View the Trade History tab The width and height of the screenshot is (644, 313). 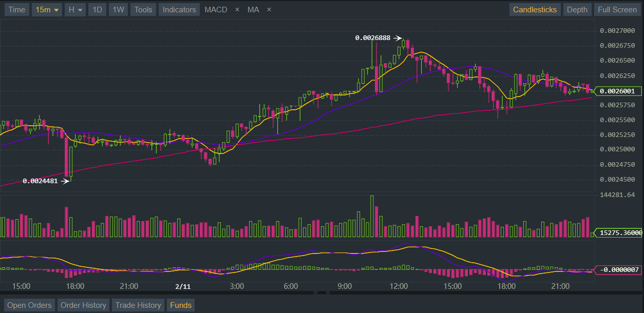point(138,305)
